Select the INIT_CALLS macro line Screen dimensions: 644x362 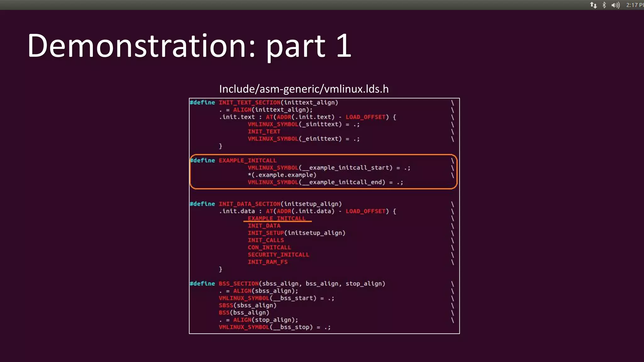pyautogui.click(x=266, y=240)
